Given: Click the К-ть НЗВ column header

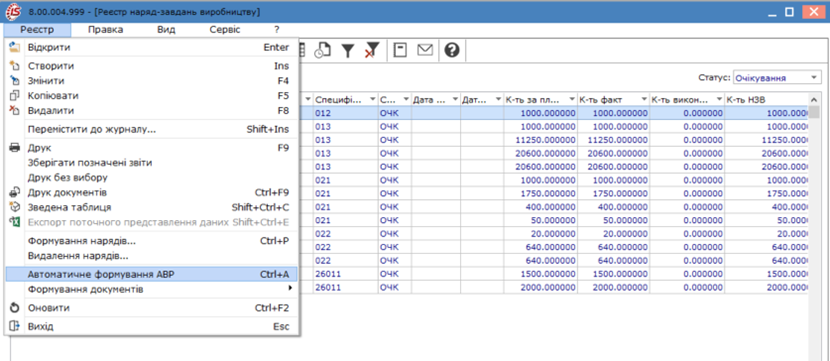Looking at the screenshot, I should [x=766, y=100].
